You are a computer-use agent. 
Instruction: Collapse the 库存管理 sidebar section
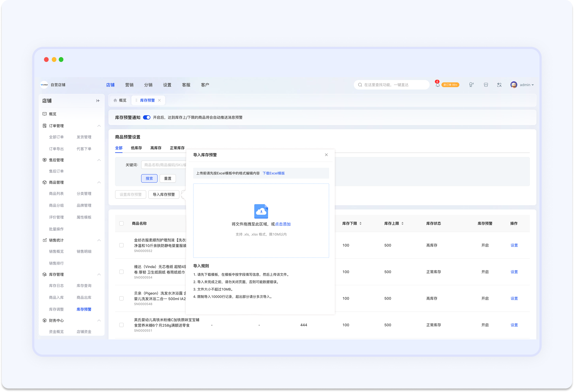pyautogui.click(x=99, y=274)
